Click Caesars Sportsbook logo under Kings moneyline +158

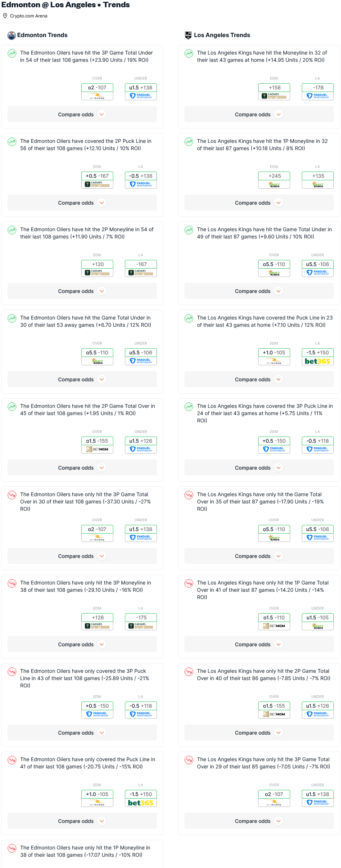point(274,96)
